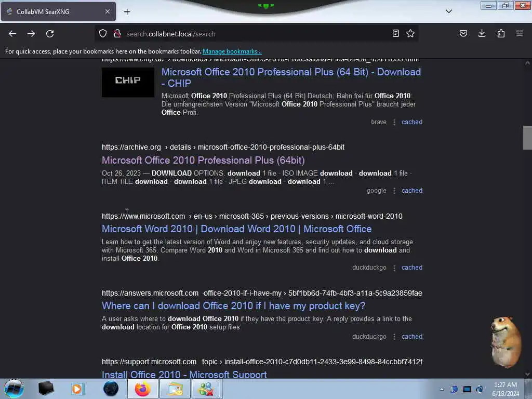Open the dark globe browser taskbar icon
The image size is (532, 399).
click(111, 389)
